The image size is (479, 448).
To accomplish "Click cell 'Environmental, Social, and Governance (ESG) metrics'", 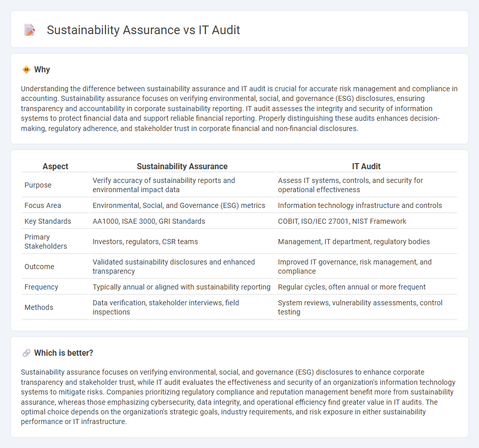I will pos(182,205).
